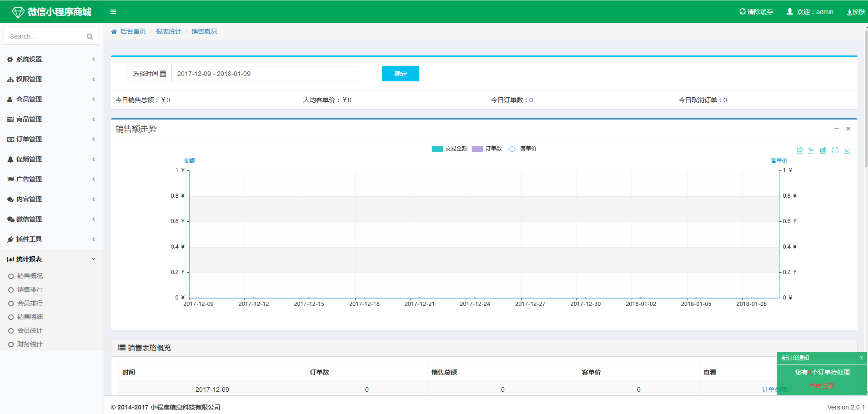Click the 2017-12-09 table cell
This screenshot has height=414, width=868.
coord(212,389)
